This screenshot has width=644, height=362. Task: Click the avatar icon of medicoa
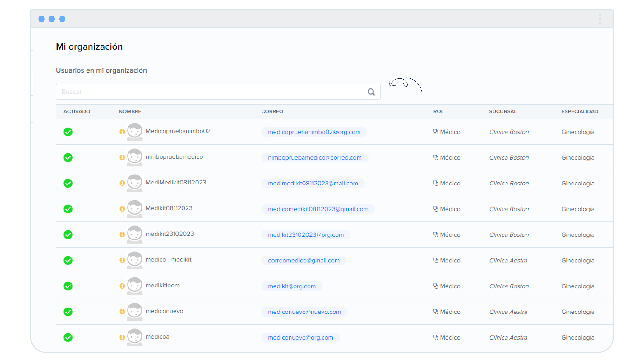point(134,337)
